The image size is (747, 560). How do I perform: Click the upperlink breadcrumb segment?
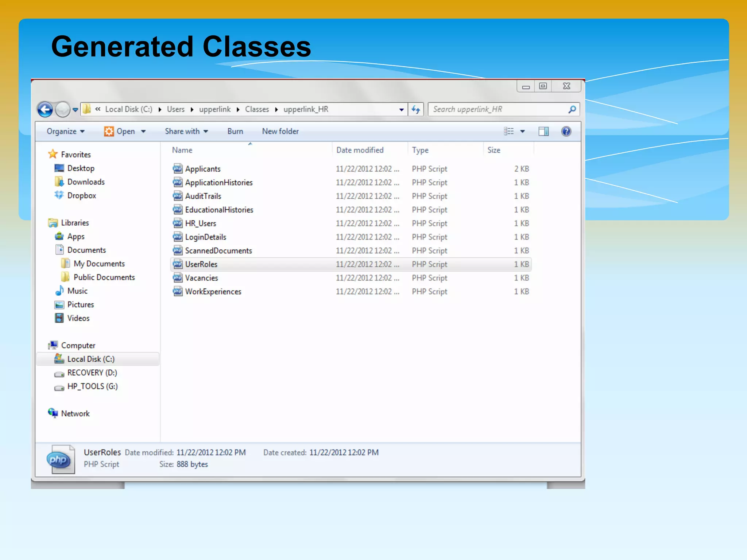(x=215, y=109)
